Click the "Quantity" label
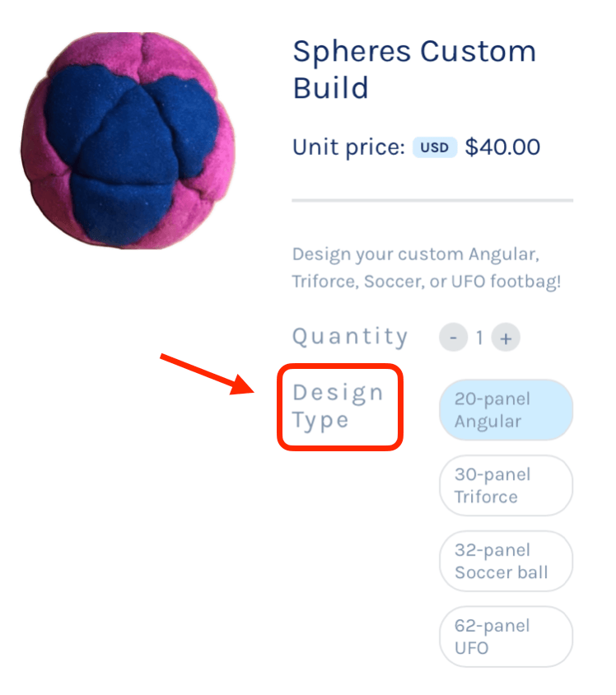Screen dimensions: 616x695 coord(350,337)
